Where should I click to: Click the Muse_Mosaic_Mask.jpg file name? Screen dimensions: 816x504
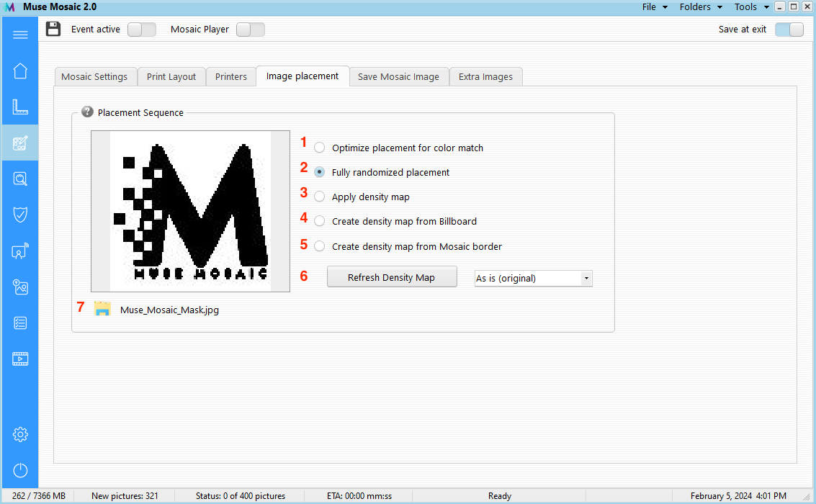[170, 310]
